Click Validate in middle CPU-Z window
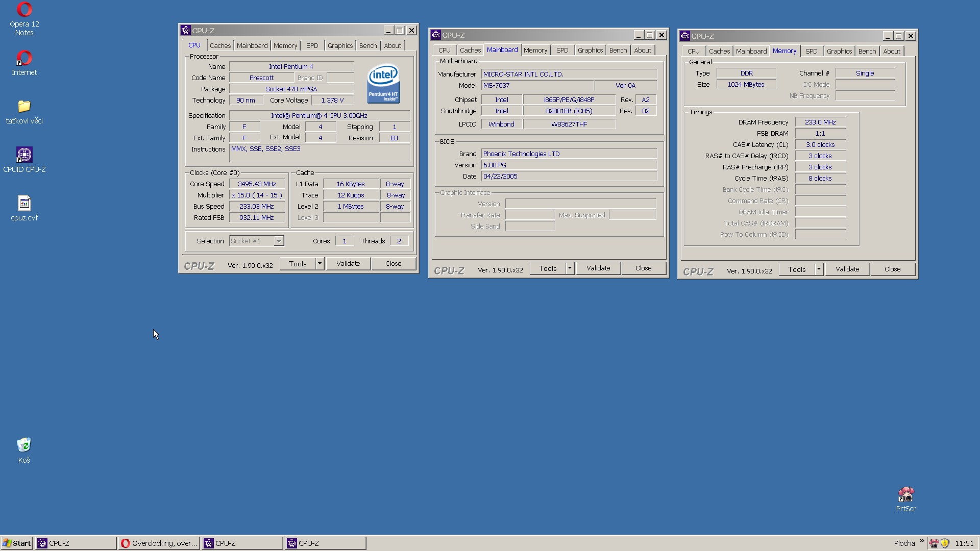 point(598,268)
